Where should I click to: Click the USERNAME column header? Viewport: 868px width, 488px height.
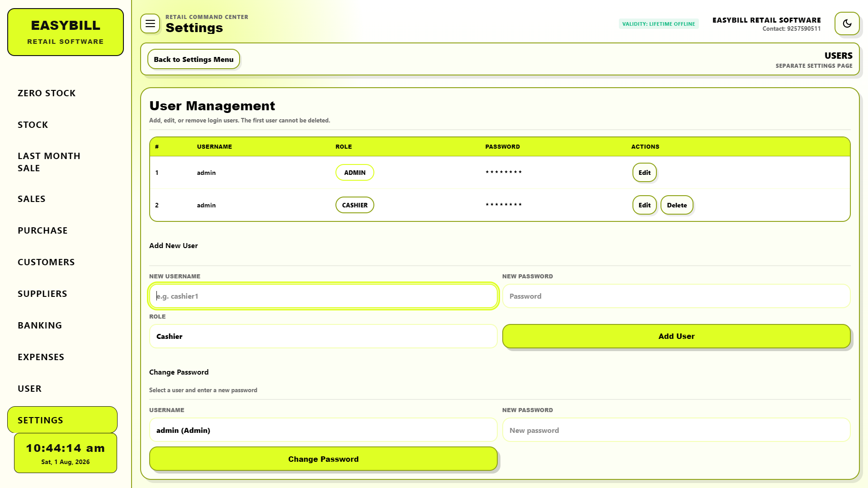click(x=214, y=147)
